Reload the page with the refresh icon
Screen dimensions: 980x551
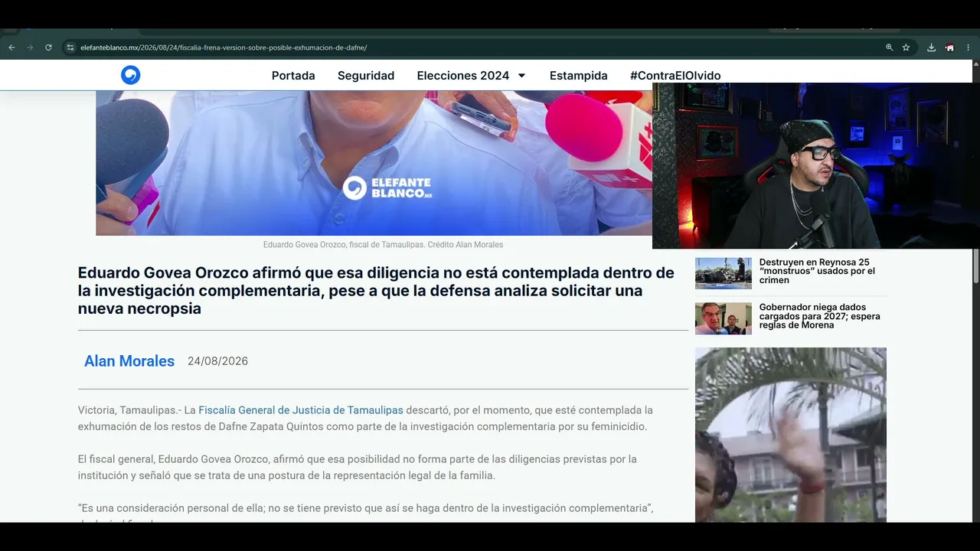(48, 47)
